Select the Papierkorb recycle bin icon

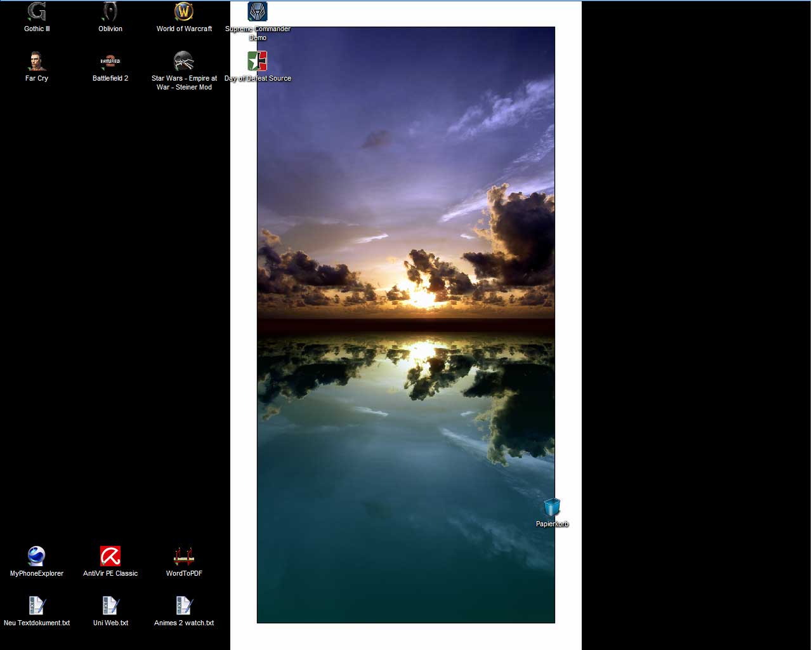click(x=552, y=508)
